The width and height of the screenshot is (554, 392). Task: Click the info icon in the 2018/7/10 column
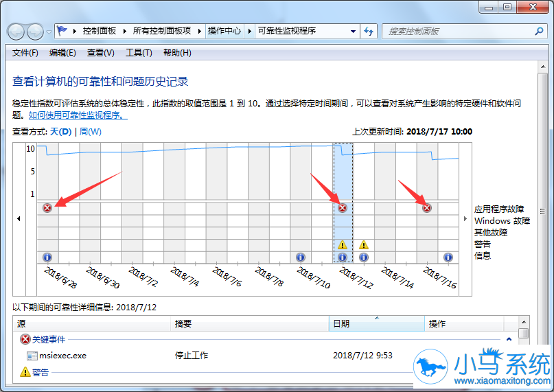coord(300,257)
